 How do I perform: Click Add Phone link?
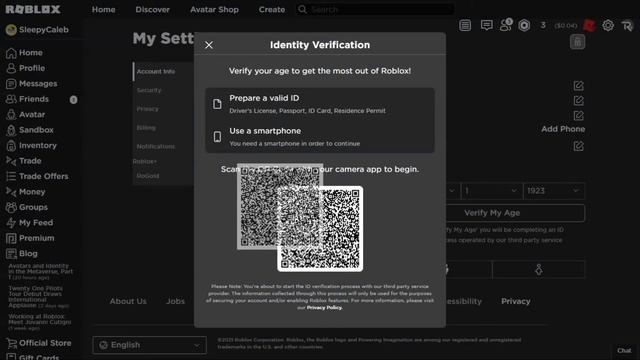click(x=563, y=129)
